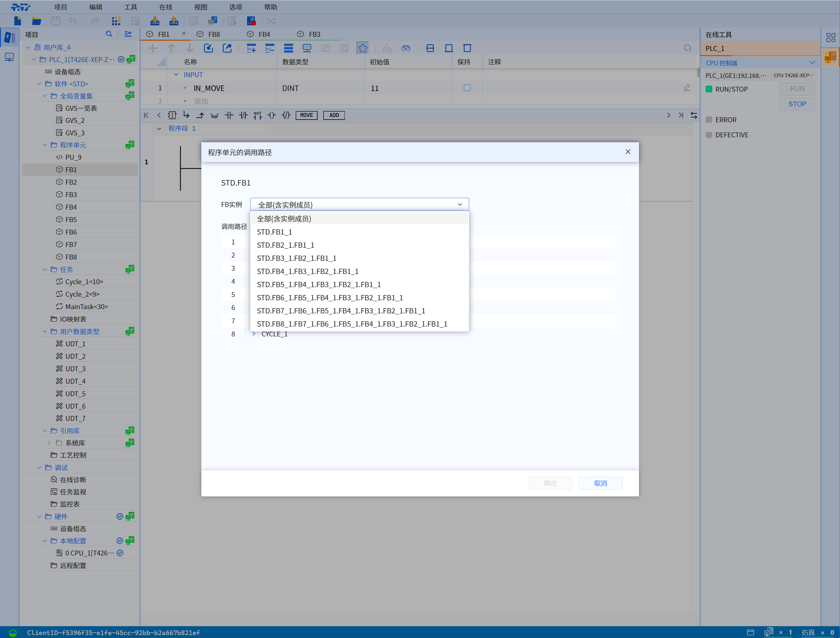This screenshot has width=840, height=638.
Task: Switch to the FB8 tab
Action: click(x=214, y=34)
